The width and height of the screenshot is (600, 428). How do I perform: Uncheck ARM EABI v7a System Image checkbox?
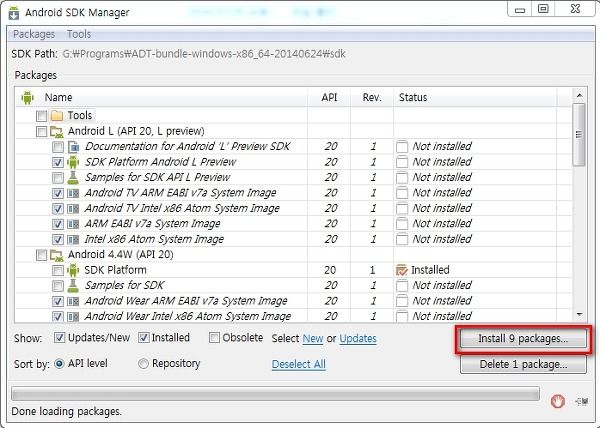pyautogui.click(x=58, y=224)
